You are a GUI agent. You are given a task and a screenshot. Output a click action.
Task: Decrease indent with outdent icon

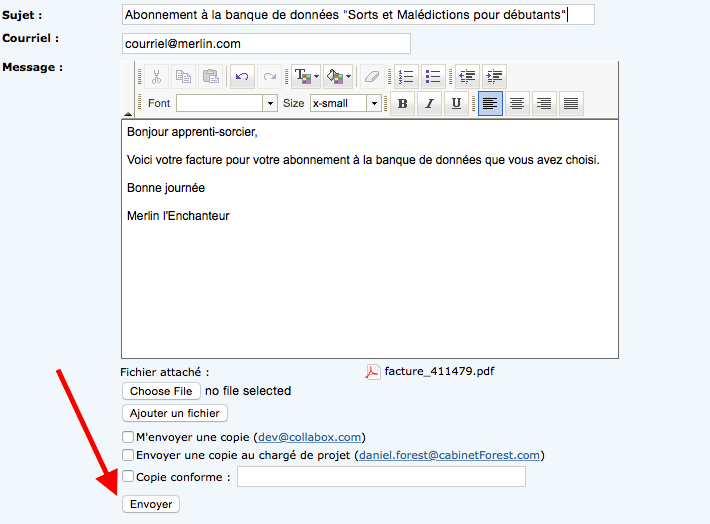coord(467,77)
